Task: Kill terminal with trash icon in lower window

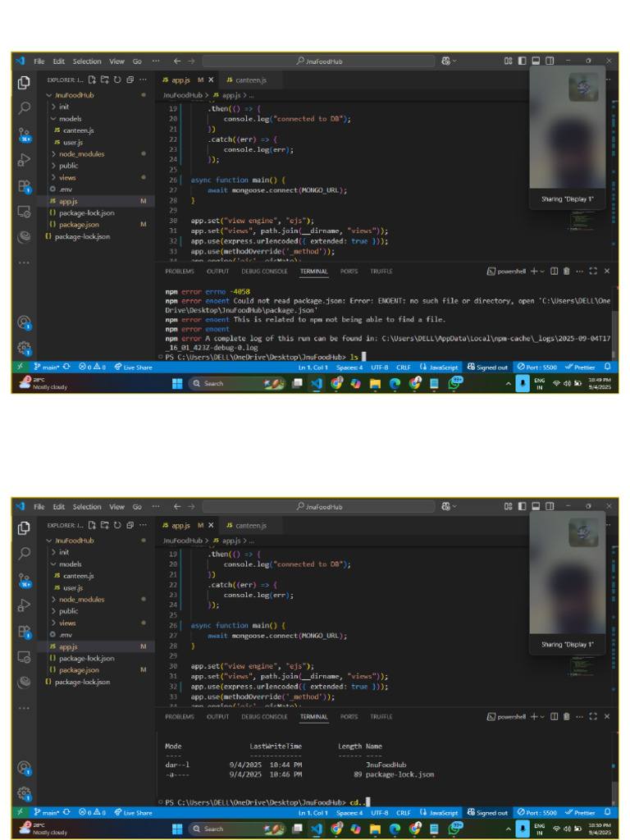Action: click(x=566, y=716)
